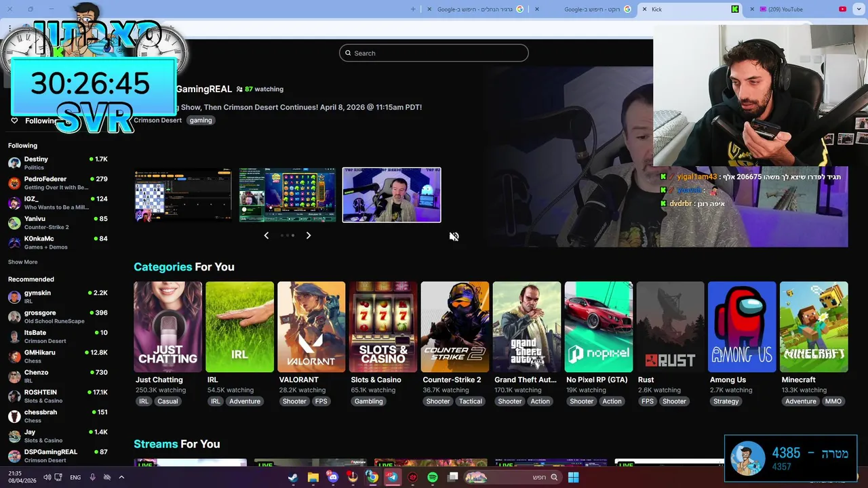Open a new browser tab with plus

(414, 9)
